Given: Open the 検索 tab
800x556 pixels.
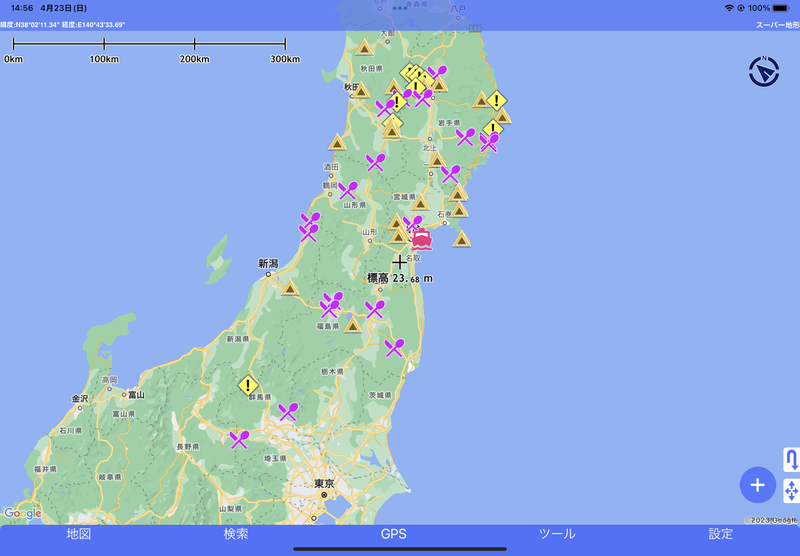Looking at the screenshot, I should point(236,534).
